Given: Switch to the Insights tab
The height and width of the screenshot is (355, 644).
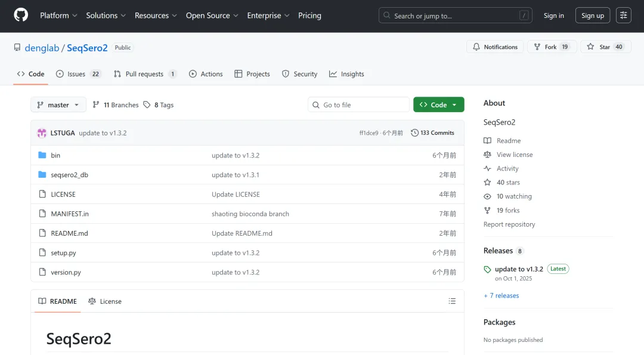Looking at the screenshot, I should tap(346, 74).
